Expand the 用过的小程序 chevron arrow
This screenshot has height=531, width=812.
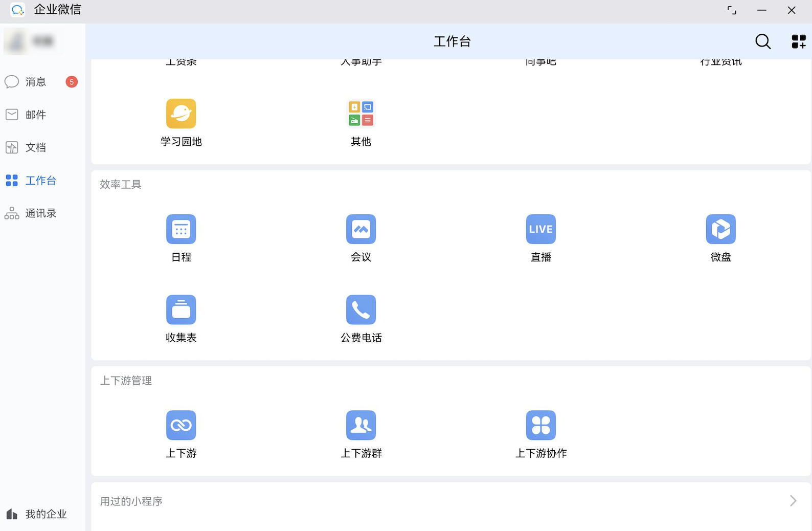[x=793, y=501]
